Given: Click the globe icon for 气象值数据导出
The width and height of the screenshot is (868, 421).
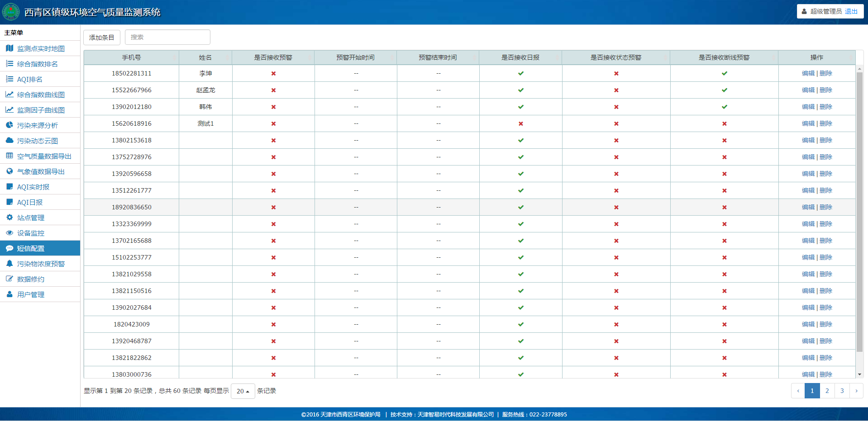Looking at the screenshot, I should (x=10, y=171).
